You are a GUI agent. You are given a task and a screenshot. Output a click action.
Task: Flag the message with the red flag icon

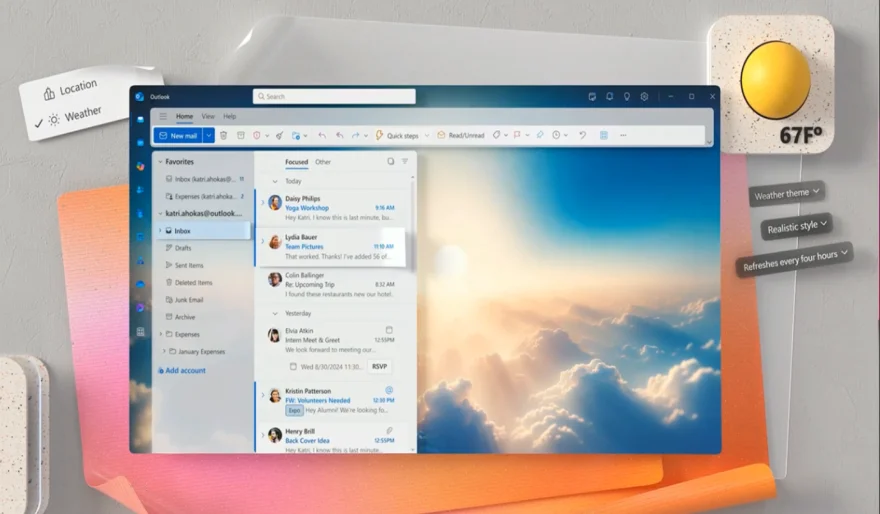pos(517,135)
